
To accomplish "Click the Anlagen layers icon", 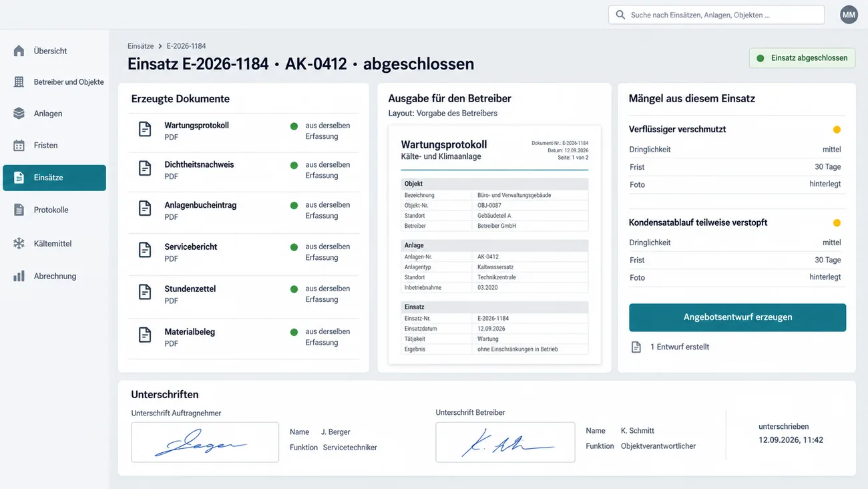I will pos(19,114).
